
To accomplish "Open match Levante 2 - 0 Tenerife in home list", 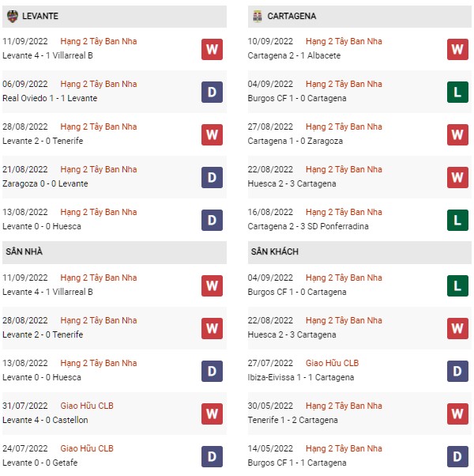I will (x=43, y=334).
